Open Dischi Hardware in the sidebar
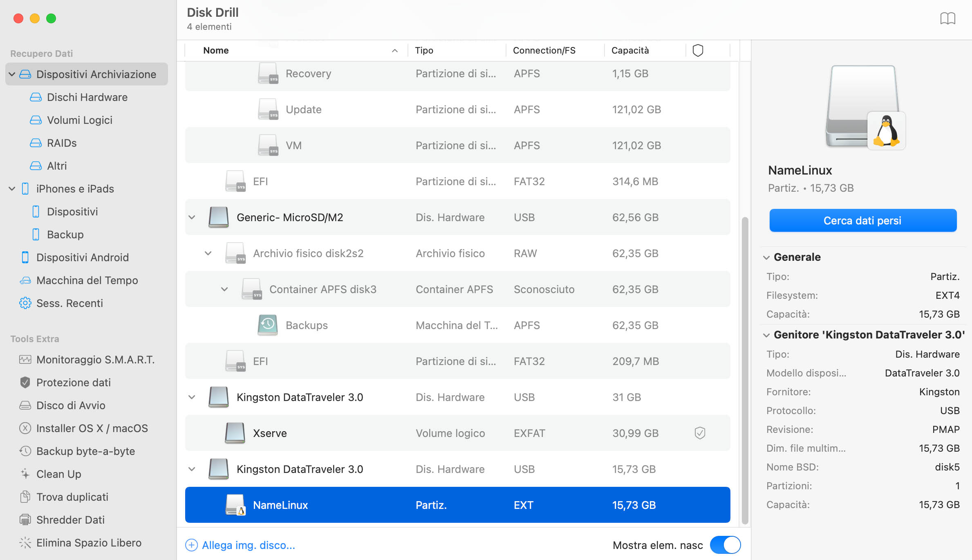The width and height of the screenshot is (972, 560). [87, 97]
